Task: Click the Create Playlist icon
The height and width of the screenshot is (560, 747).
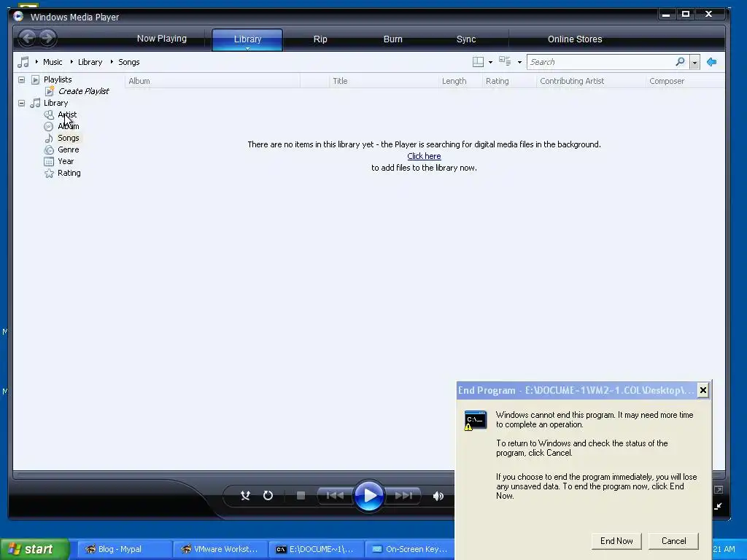Action: 50,91
